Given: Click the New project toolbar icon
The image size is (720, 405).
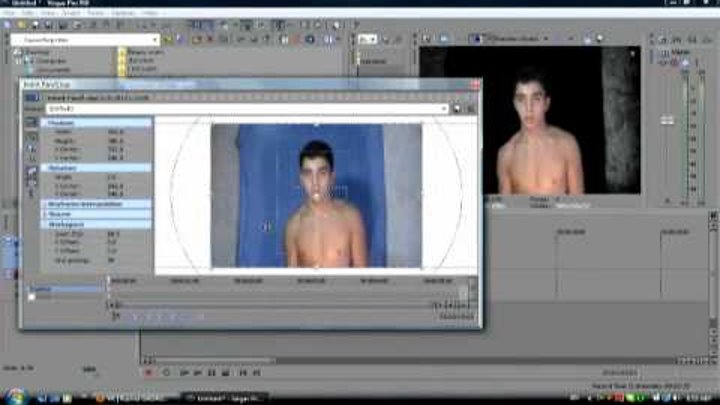Looking at the screenshot, I should pos(8,25).
